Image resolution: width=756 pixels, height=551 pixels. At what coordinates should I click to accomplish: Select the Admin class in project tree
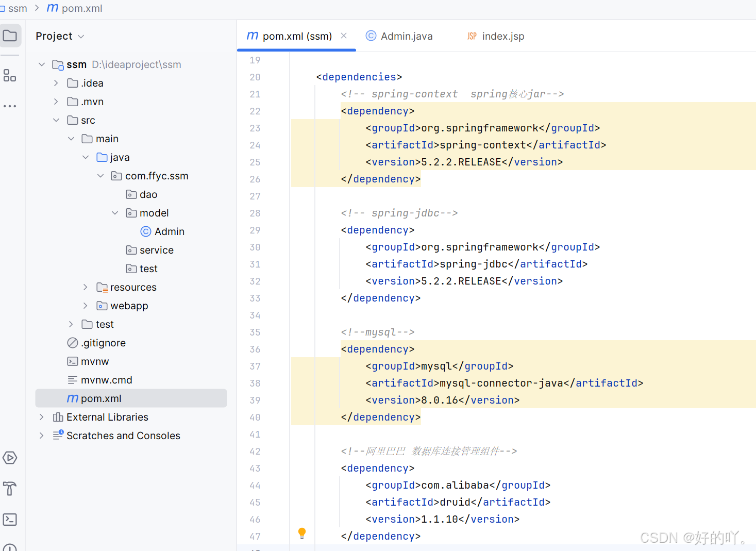tap(162, 231)
